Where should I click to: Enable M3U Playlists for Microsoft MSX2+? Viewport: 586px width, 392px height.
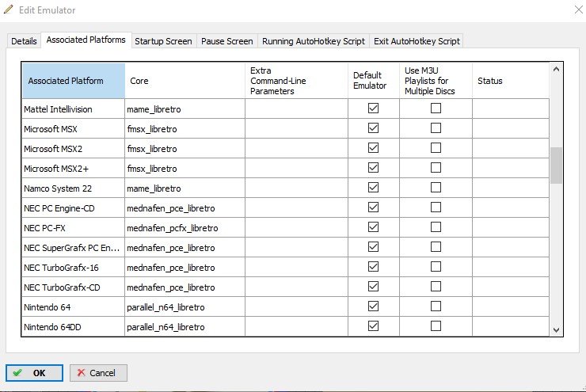(436, 168)
